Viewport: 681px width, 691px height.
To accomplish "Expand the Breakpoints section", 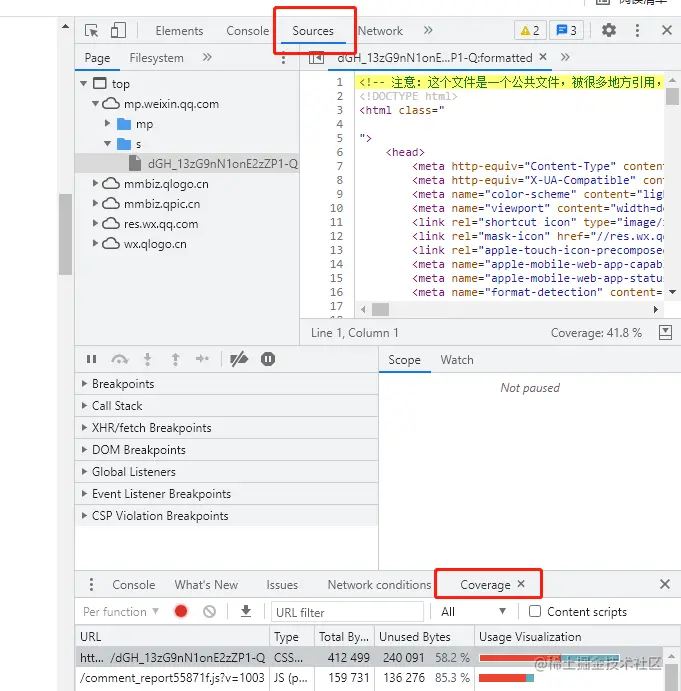I will pyautogui.click(x=227, y=384).
